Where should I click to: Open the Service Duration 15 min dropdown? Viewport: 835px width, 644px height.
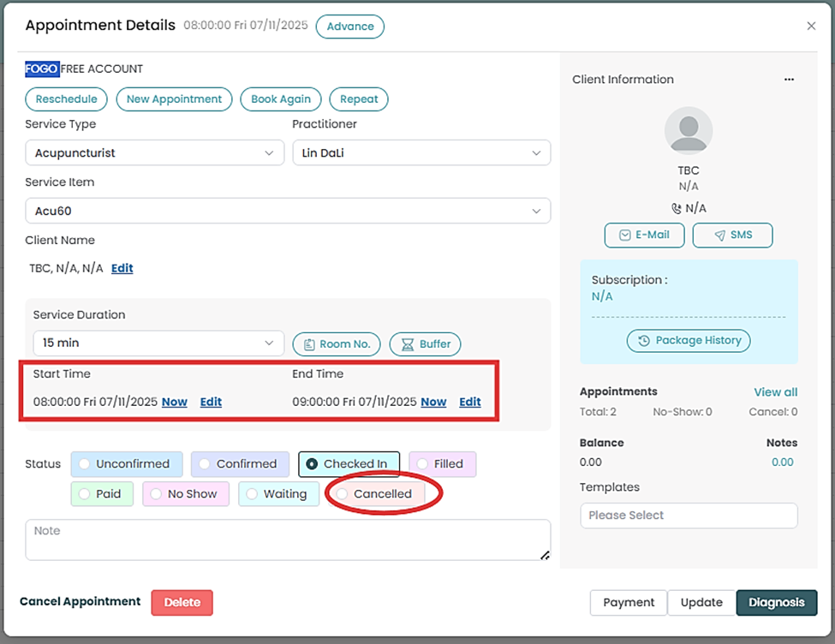(154, 343)
